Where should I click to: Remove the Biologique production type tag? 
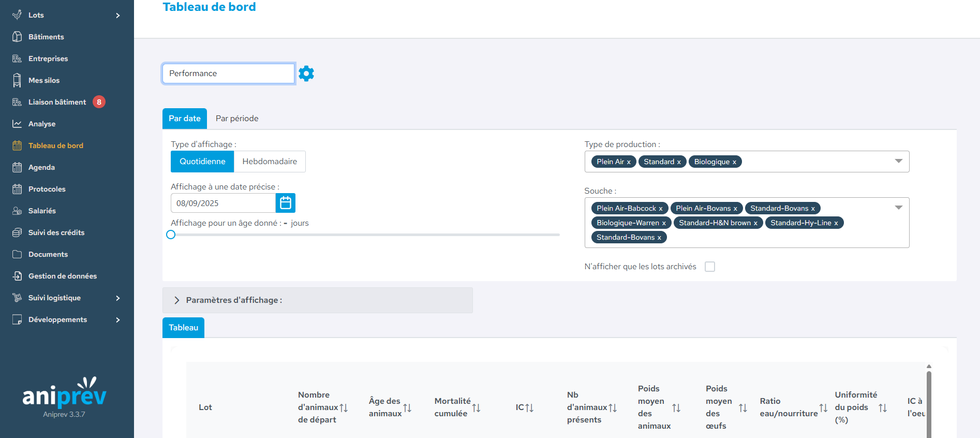click(x=734, y=162)
